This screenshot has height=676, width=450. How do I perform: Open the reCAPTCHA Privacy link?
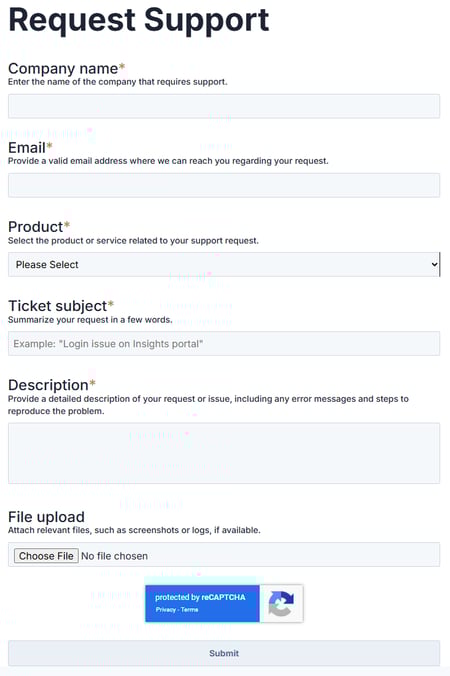(166, 610)
